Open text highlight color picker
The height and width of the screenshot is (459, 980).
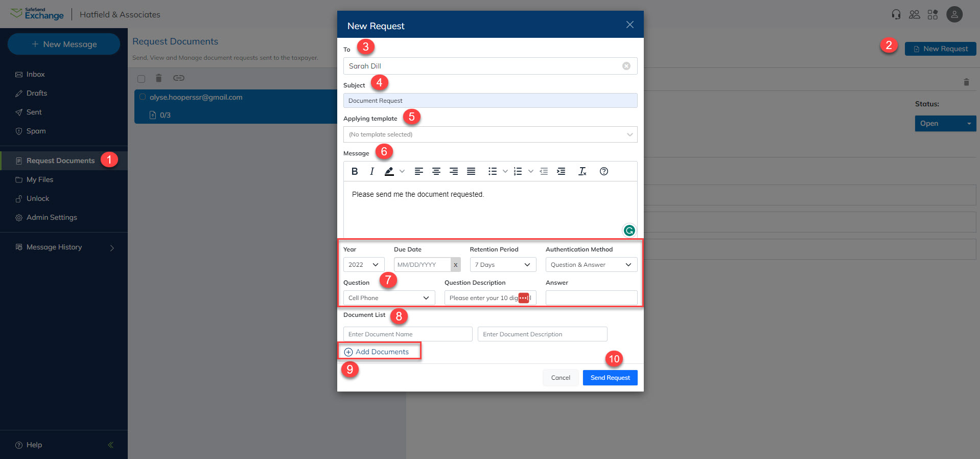pyautogui.click(x=402, y=171)
